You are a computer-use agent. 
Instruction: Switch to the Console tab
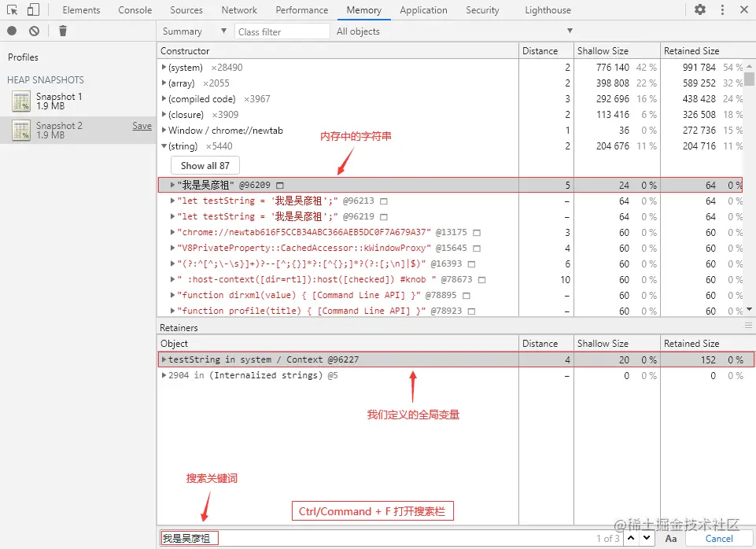pyautogui.click(x=135, y=10)
